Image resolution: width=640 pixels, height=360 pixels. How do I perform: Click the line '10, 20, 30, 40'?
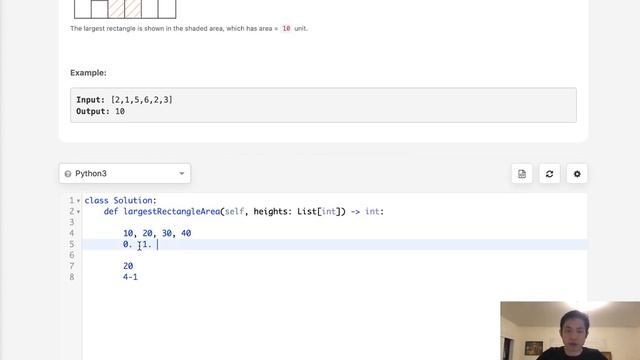[x=157, y=233]
